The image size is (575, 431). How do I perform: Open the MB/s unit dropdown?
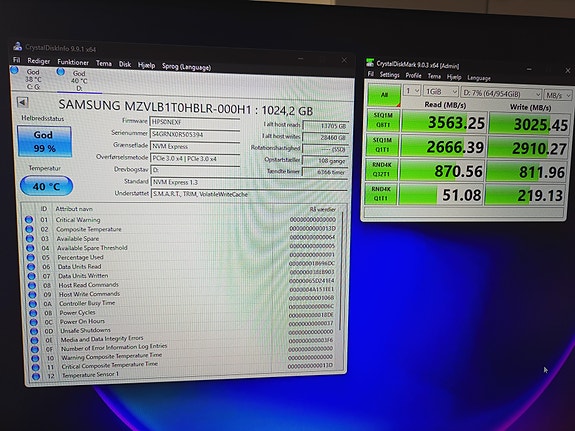pyautogui.click(x=557, y=95)
